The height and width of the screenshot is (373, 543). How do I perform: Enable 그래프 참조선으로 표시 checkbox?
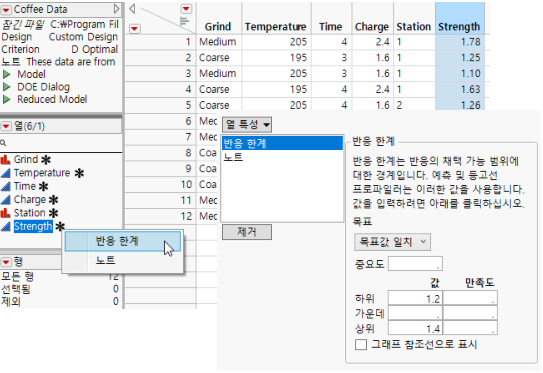click(361, 345)
